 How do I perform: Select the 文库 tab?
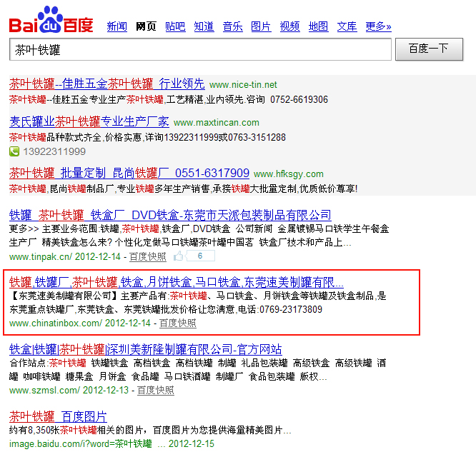[x=347, y=26]
